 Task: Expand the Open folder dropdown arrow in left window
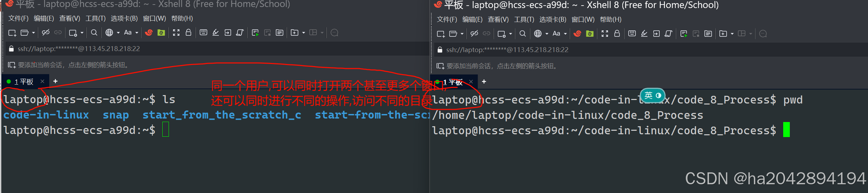(34, 33)
